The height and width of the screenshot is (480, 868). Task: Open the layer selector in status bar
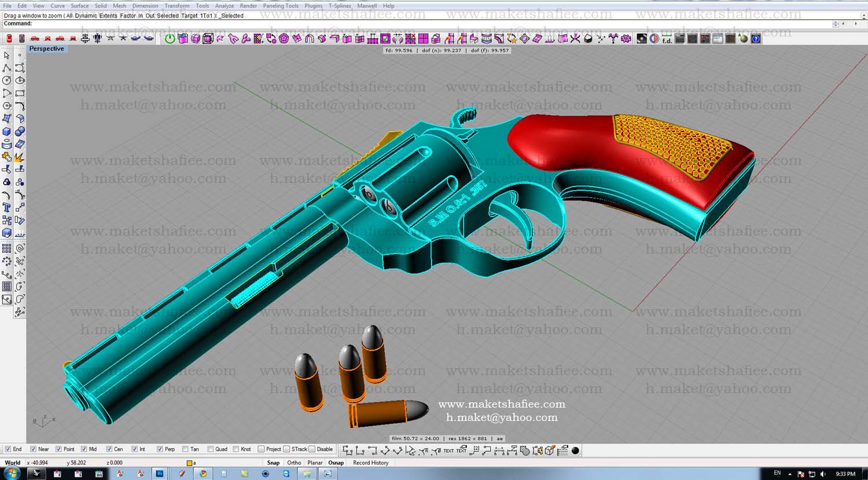(190, 463)
